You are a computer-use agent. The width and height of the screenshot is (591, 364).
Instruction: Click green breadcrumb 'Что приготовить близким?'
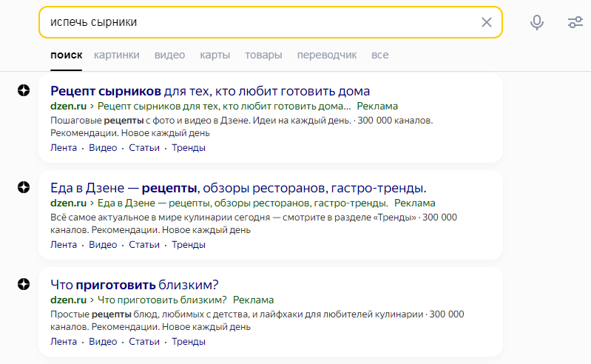click(162, 300)
